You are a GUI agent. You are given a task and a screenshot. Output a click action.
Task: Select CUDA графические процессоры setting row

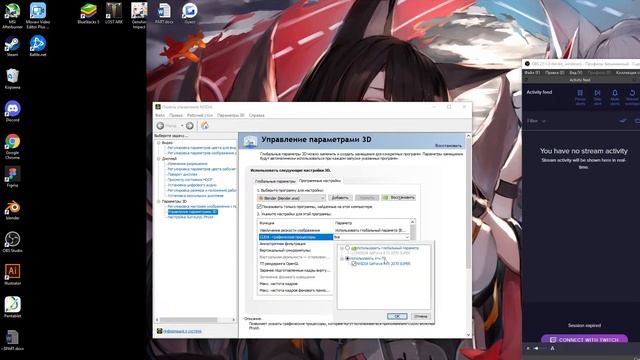pos(296,237)
